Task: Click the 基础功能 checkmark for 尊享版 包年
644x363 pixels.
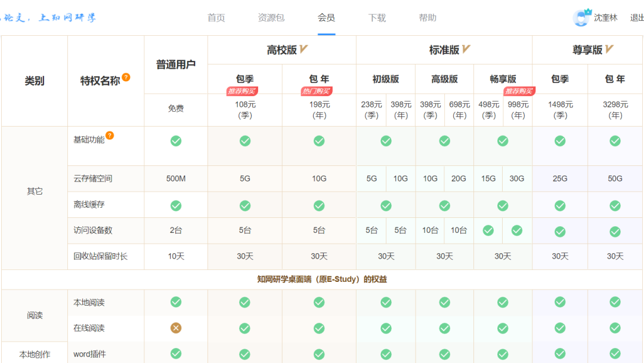Action: [x=615, y=141]
